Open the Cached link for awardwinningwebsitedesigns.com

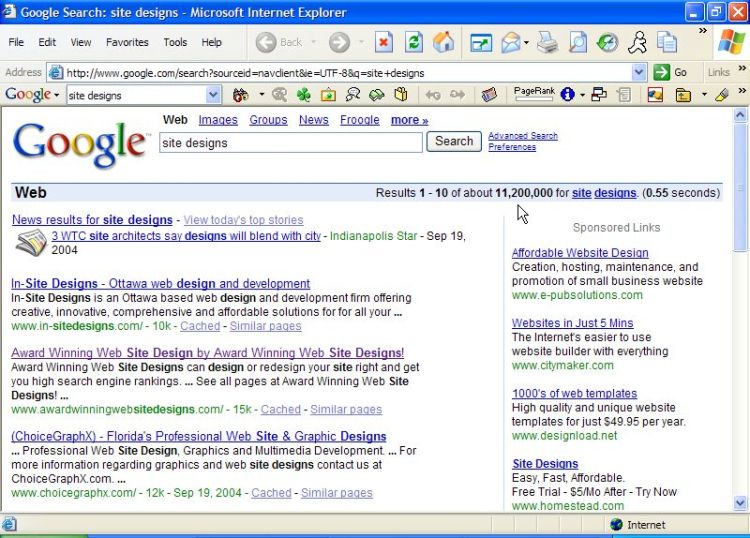point(281,410)
